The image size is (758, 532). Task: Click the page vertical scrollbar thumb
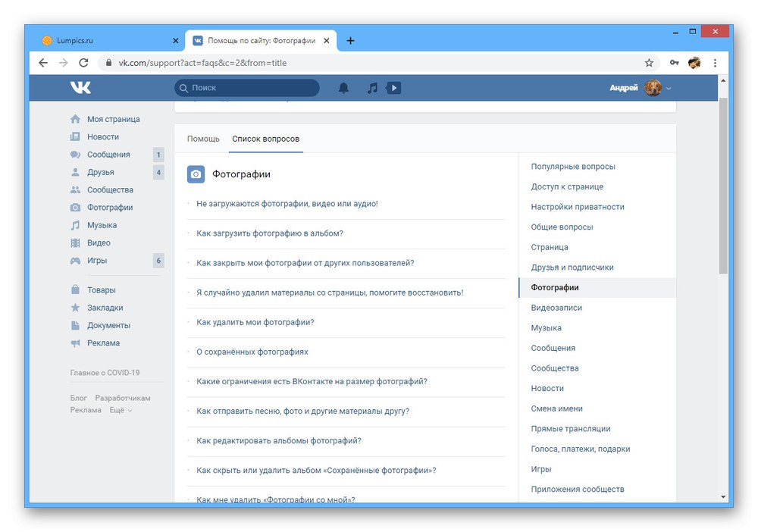[723, 186]
